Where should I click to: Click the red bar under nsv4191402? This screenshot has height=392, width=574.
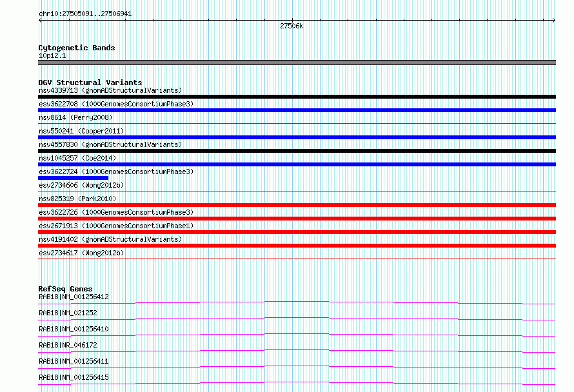coord(297,246)
